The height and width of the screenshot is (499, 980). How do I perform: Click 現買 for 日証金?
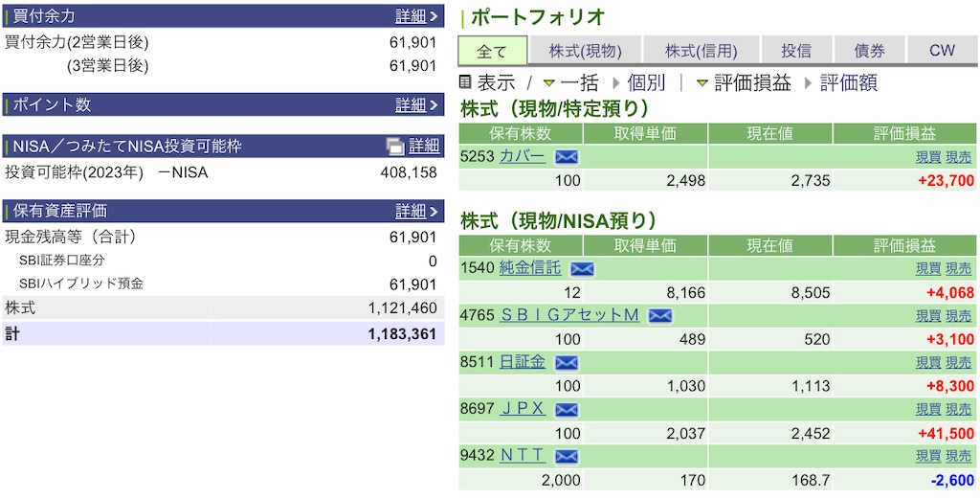pos(928,363)
